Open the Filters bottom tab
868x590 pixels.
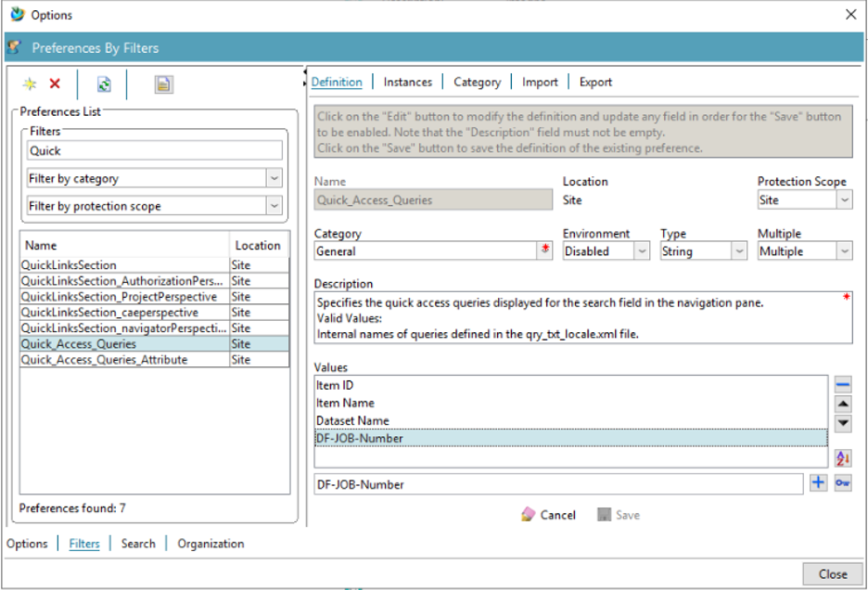click(84, 544)
